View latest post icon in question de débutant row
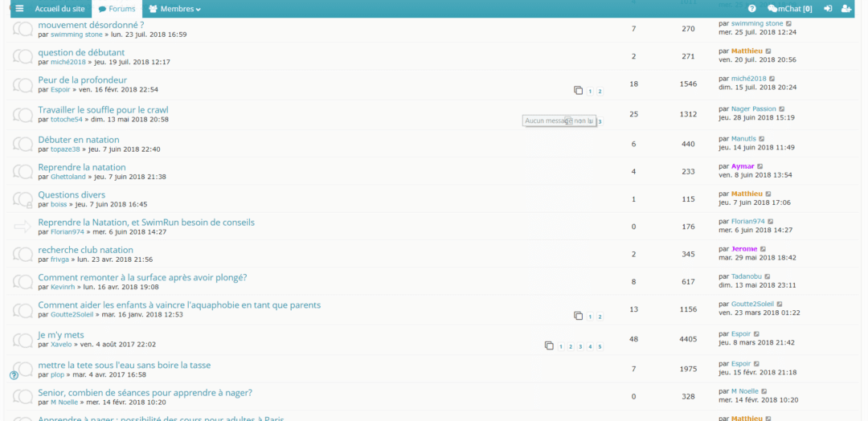 coord(768,51)
